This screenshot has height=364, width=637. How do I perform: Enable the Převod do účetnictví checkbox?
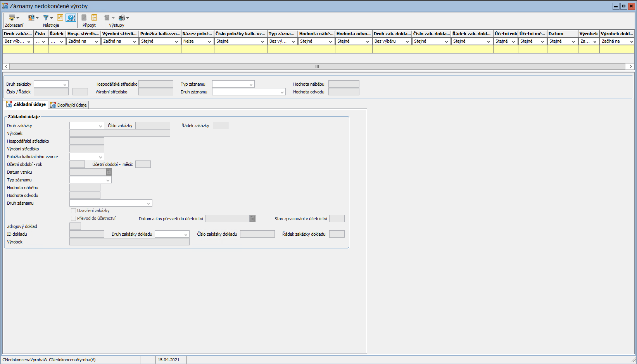[x=73, y=219]
